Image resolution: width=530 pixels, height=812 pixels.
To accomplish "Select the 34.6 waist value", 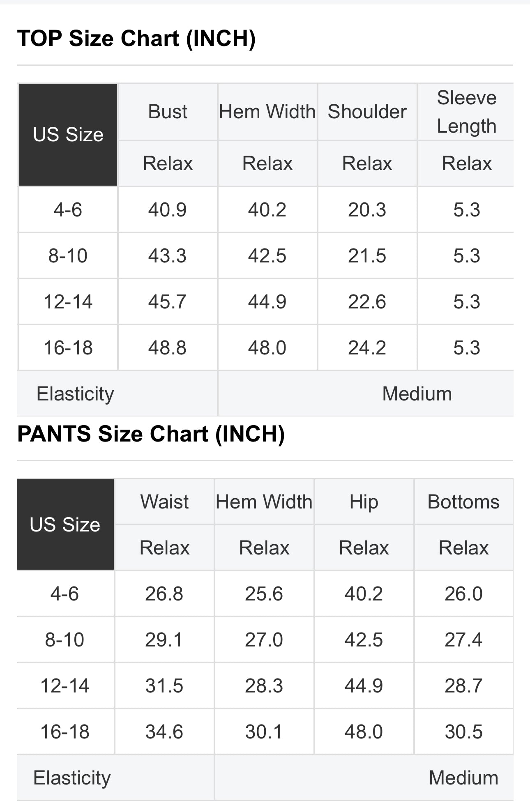I will pos(164,732).
